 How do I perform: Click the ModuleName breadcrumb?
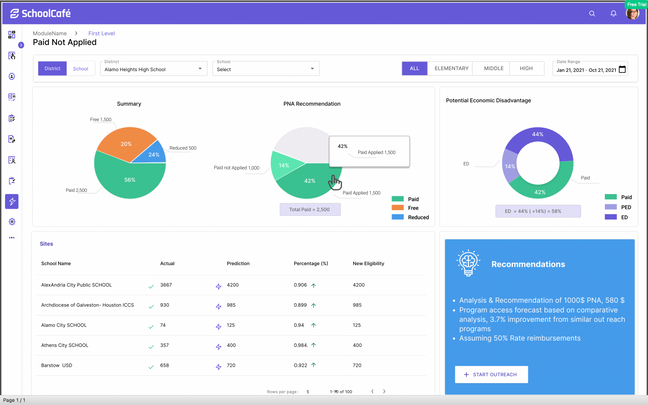50,33
